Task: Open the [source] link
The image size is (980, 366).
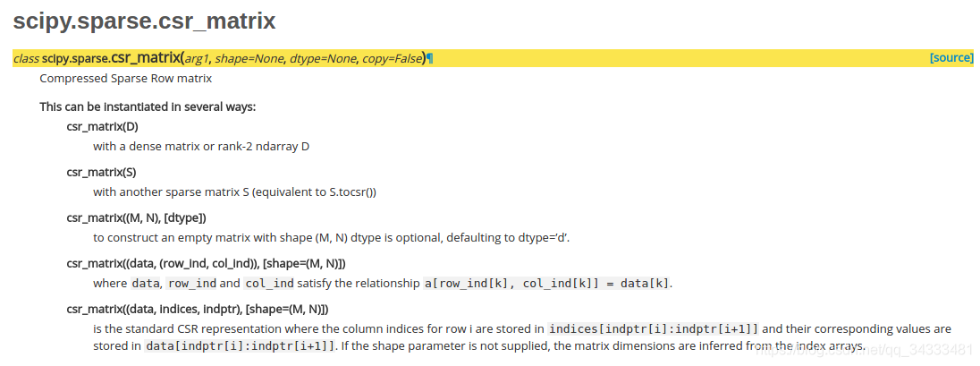Action: [x=951, y=58]
